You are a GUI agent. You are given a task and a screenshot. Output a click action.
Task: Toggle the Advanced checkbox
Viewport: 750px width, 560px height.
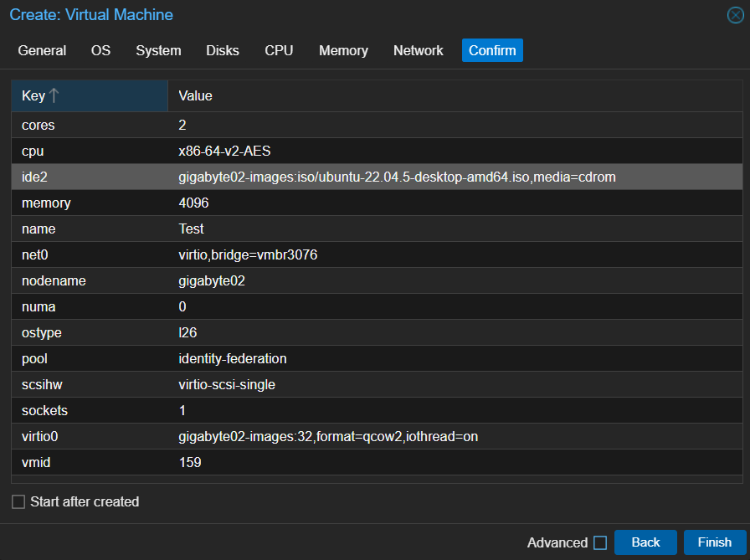click(x=599, y=543)
